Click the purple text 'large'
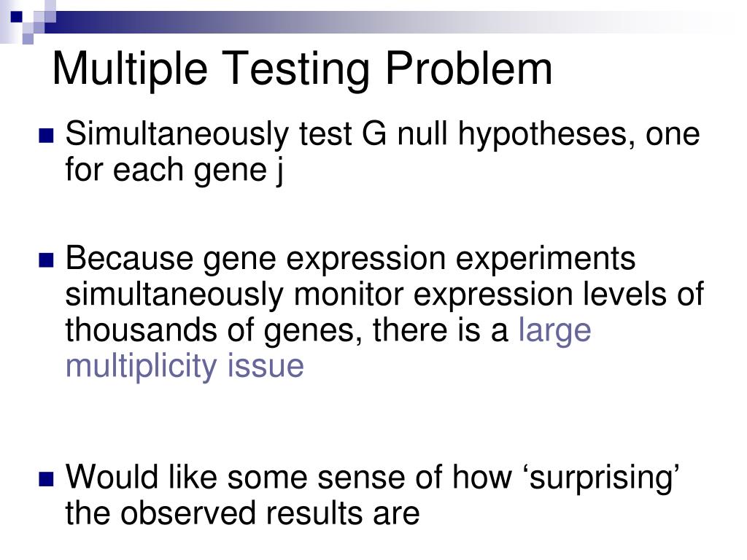The width and height of the screenshot is (747, 560). 554,330
